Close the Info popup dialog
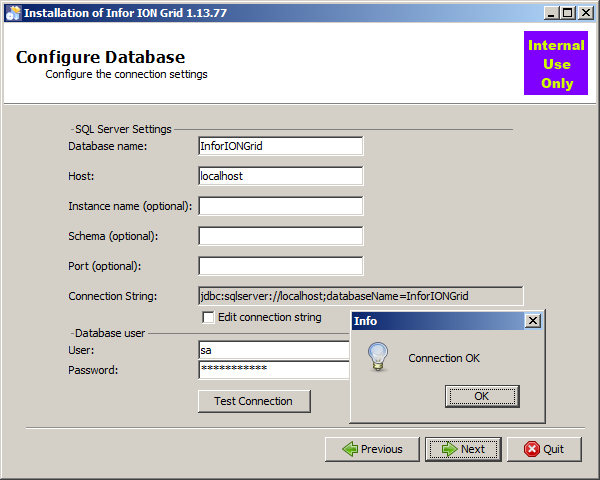Screen dimensions: 600x480 [533, 321]
